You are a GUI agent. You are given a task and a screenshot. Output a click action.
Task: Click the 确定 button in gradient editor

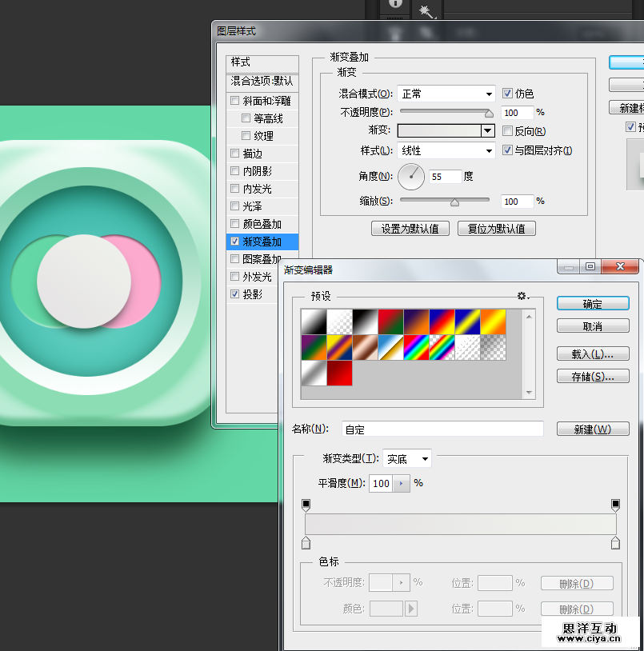point(593,304)
